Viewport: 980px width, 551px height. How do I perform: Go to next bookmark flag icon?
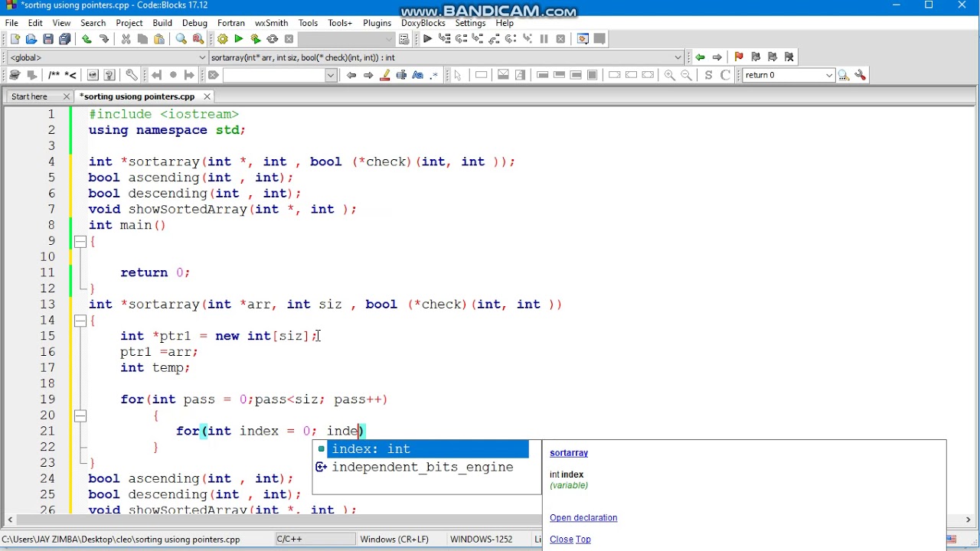pyautogui.click(x=773, y=57)
